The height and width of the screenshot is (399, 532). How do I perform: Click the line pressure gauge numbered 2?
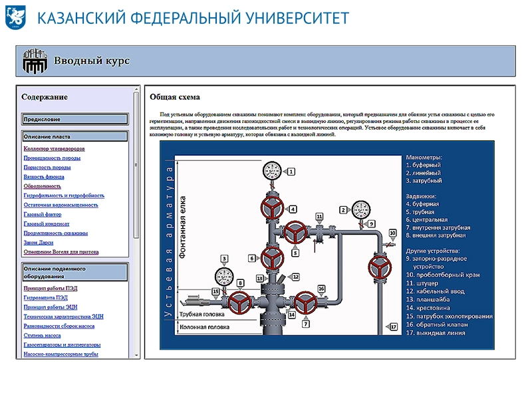click(361, 210)
